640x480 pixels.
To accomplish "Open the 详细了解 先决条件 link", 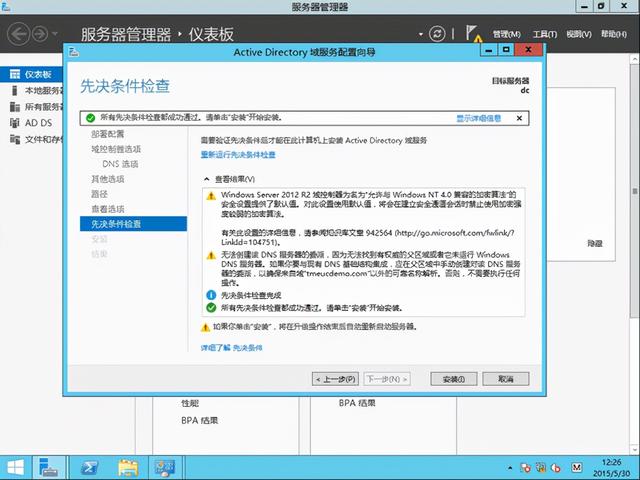I will (x=231, y=348).
